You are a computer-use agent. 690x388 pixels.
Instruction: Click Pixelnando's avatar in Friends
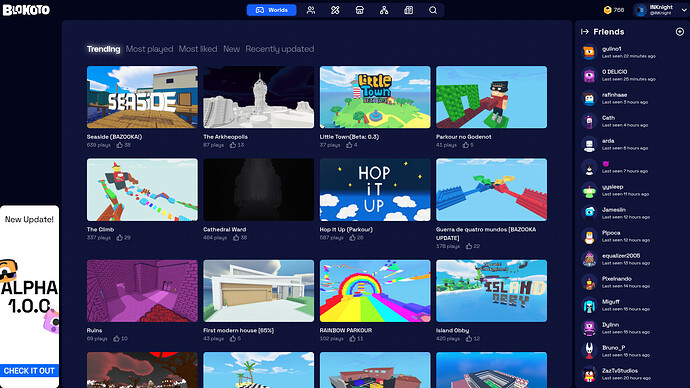pos(589,282)
